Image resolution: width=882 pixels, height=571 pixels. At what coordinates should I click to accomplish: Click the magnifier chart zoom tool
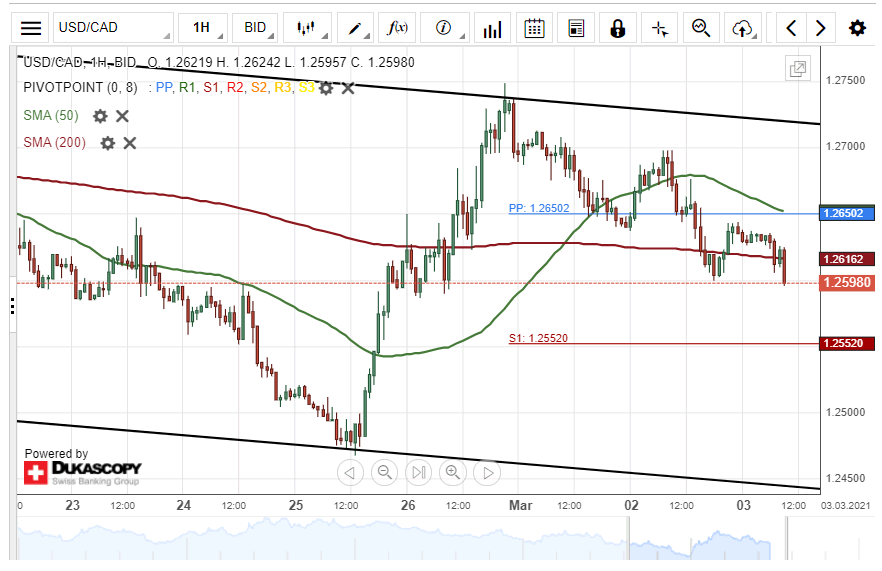701,28
